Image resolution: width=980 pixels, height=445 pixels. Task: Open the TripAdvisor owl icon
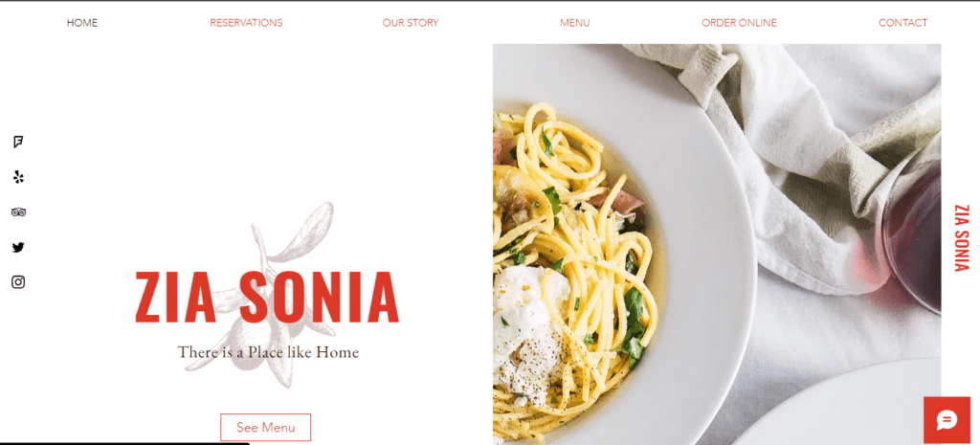[x=18, y=211]
